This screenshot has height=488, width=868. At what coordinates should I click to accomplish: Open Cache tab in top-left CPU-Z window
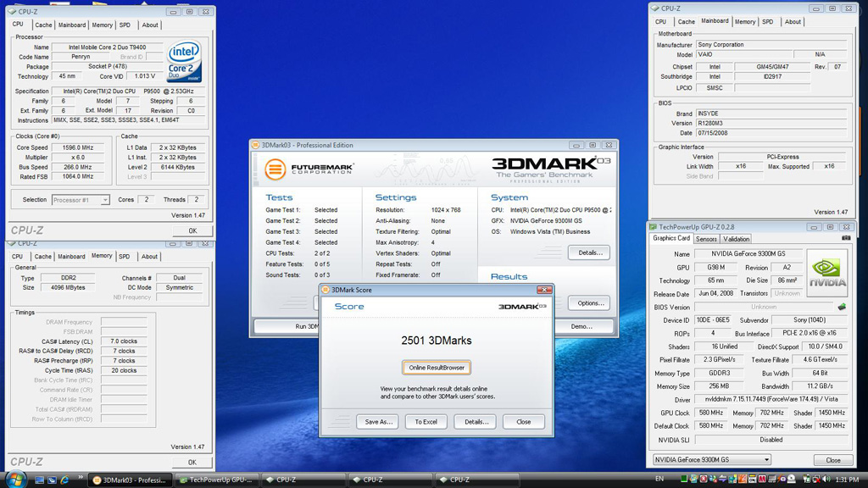click(x=43, y=25)
